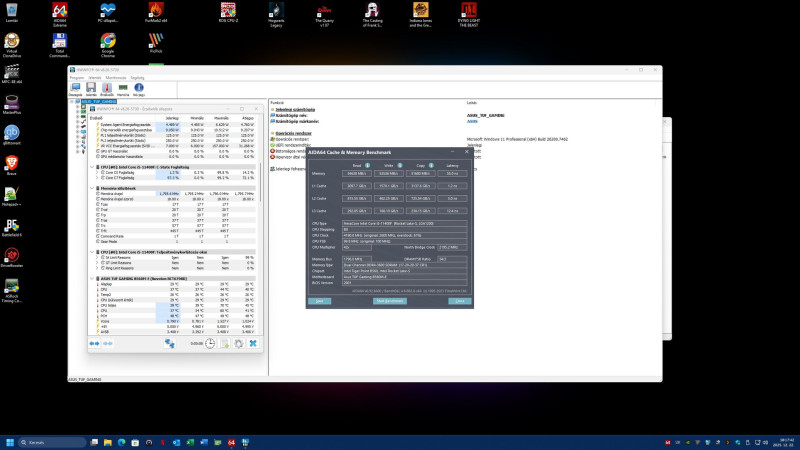Viewport: 800px width, 450px height.
Task: Start logging with the sheet-plus icon
Action: tap(224, 344)
